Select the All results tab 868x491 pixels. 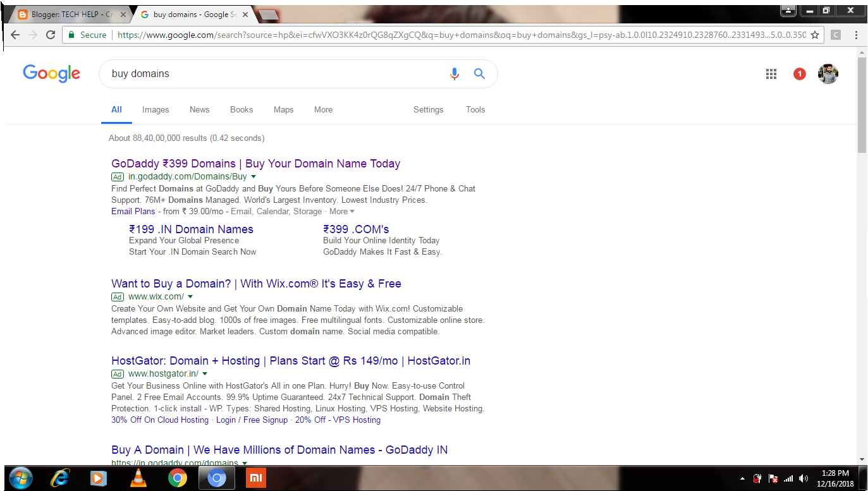[x=116, y=109]
